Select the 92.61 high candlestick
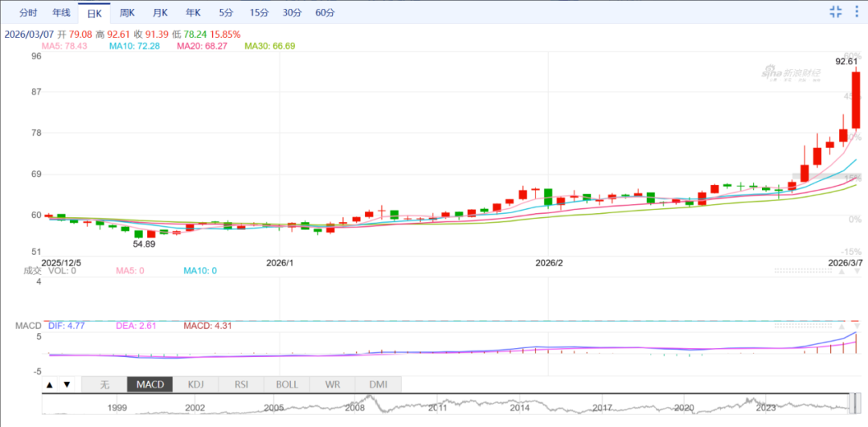Screen dimensions: 868x427 click(856, 100)
